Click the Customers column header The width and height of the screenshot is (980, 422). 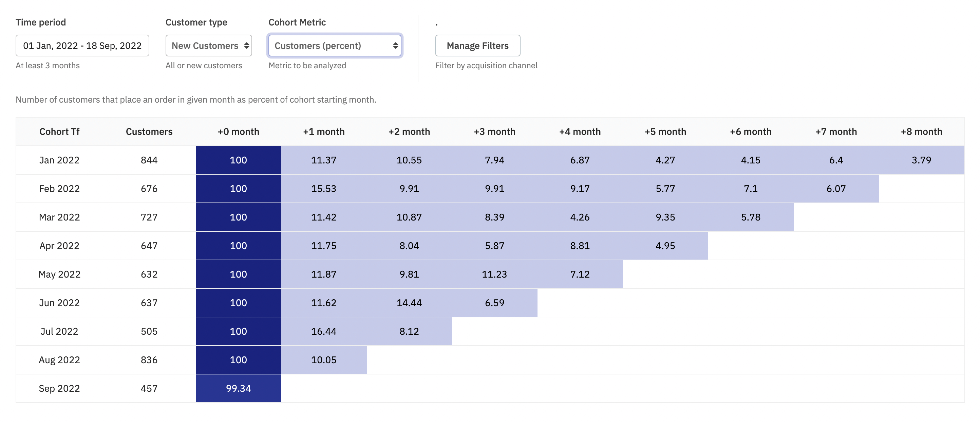click(x=149, y=132)
